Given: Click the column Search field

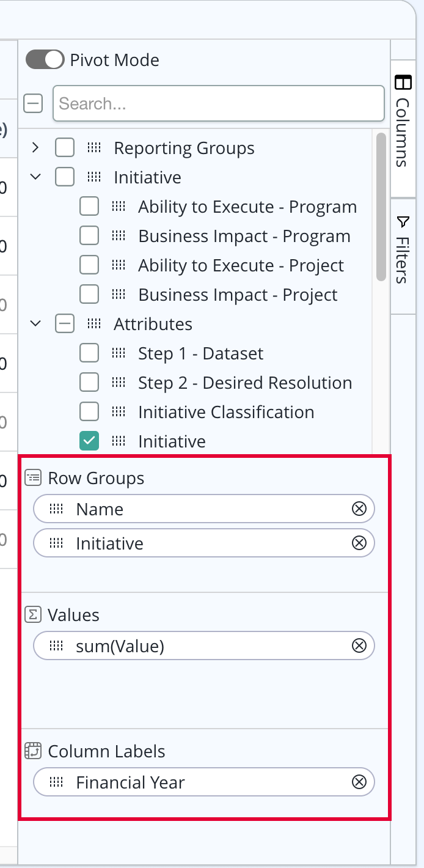Looking at the screenshot, I should click(219, 104).
